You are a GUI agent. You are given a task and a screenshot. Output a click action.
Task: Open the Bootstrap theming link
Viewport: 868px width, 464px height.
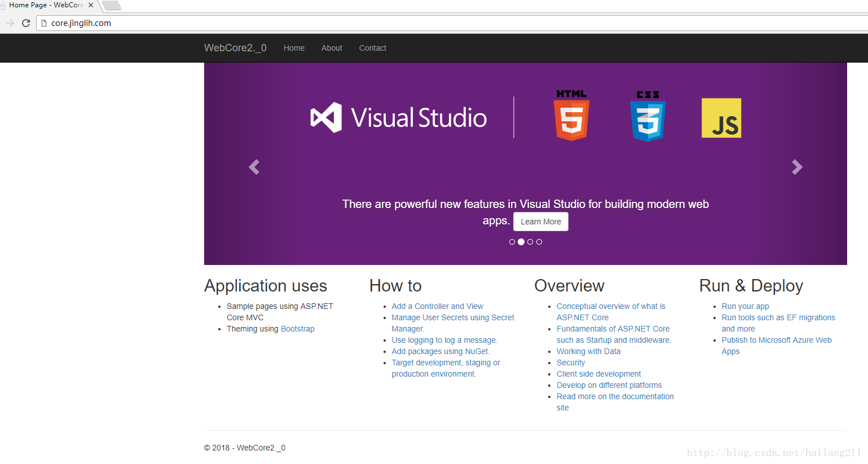tap(298, 329)
